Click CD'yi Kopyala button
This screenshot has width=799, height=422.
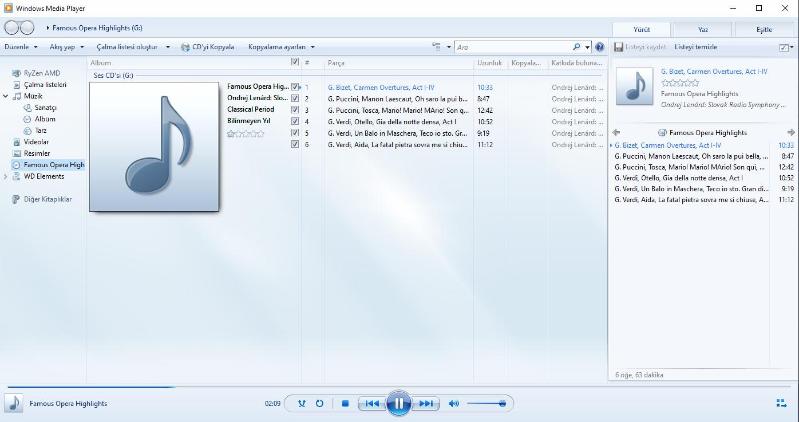click(x=207, y=47)
